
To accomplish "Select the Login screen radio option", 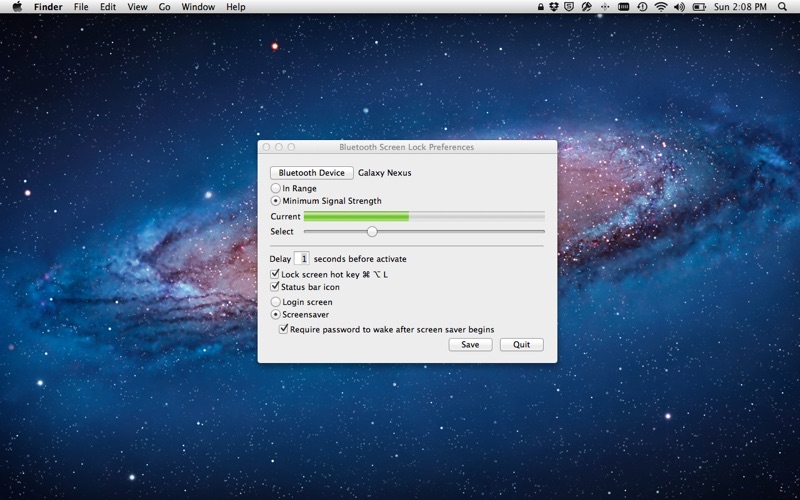I will (276, 302).
